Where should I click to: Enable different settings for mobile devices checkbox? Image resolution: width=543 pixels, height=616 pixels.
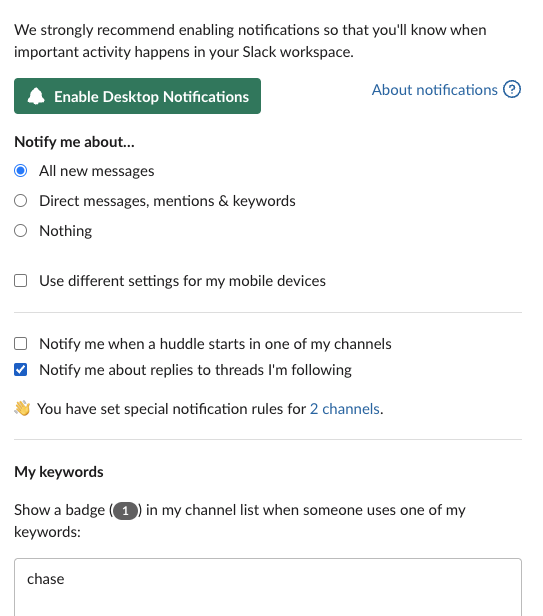click(20, 281)
